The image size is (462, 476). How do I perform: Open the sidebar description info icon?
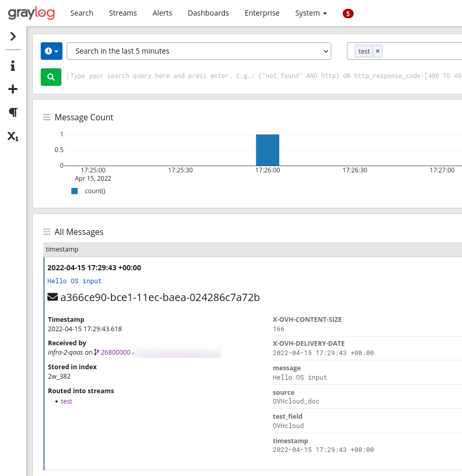pyautogui.click(x=13, y=66)
